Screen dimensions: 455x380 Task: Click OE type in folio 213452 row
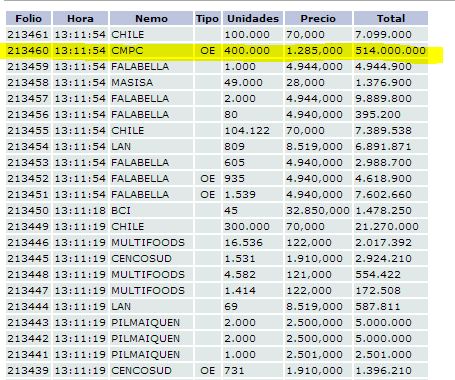point(207,179)
